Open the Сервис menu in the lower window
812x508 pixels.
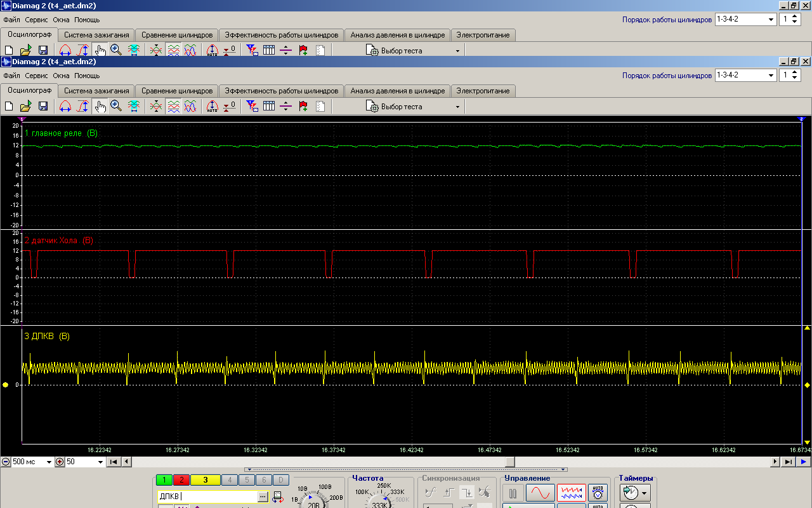pos(36,76)
